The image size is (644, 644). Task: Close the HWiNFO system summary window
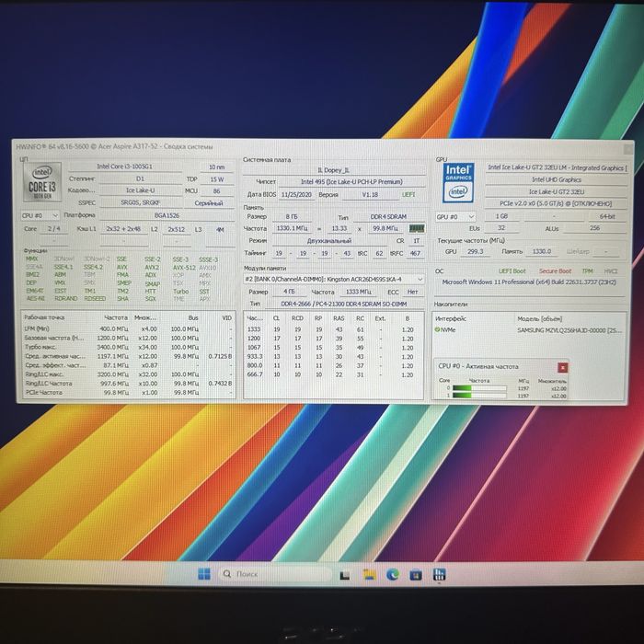click(x=628, y=149)
